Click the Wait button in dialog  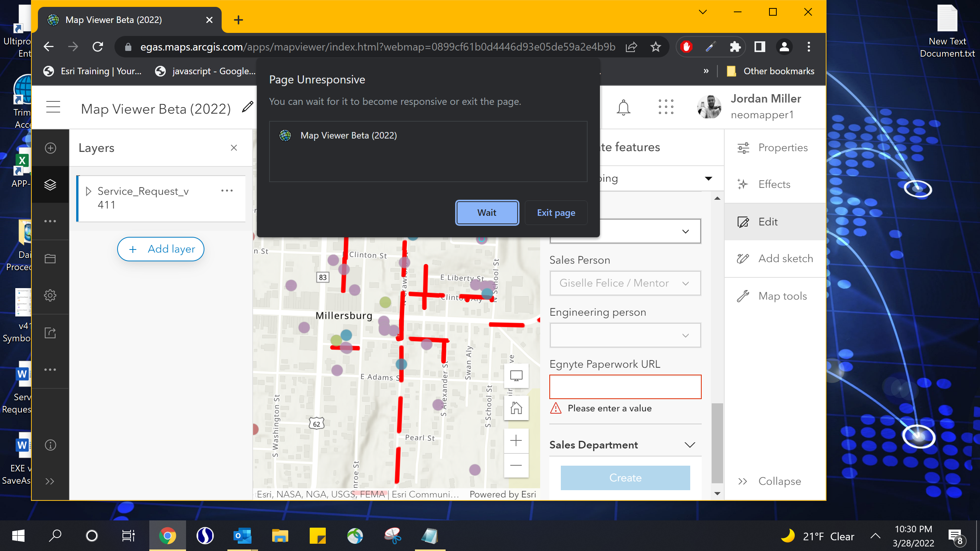[x=487, y=213]
